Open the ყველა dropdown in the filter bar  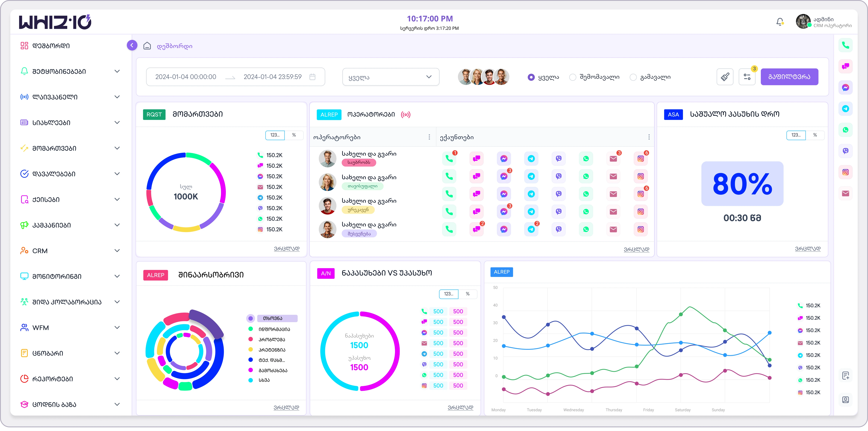[x=390, y=76]
